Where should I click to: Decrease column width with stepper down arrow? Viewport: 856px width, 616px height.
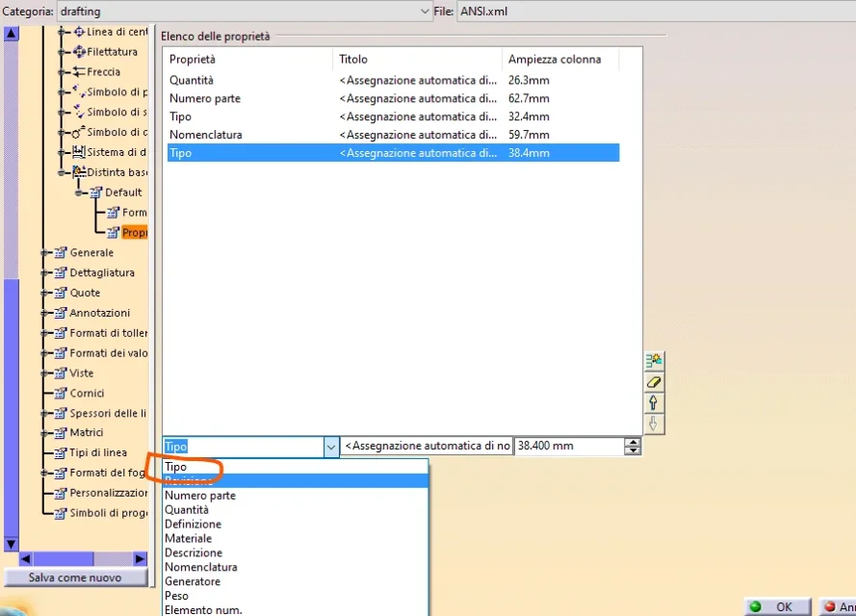[633, 451]
